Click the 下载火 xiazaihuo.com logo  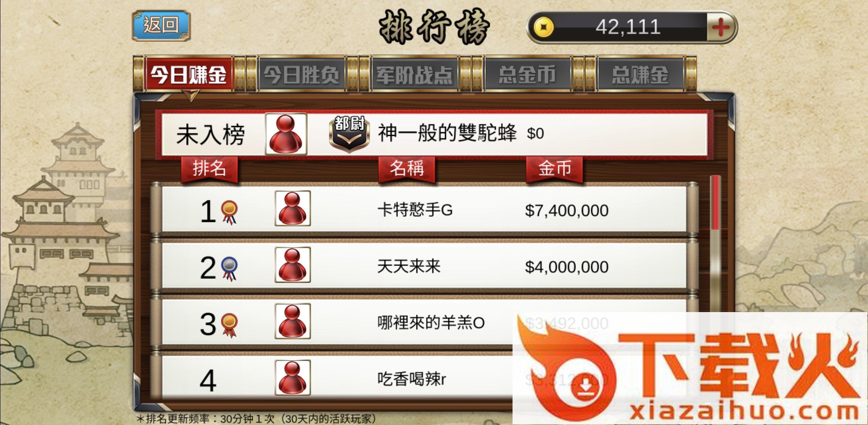pos(690,368)
